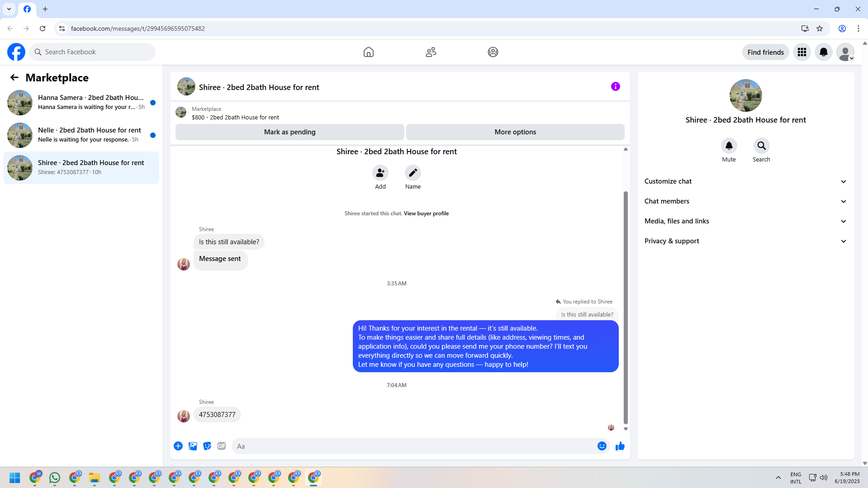The width and height of the screenshot is (868, 488).
Task: Click the browser address bar URL
Action: [x=138, y=28]
